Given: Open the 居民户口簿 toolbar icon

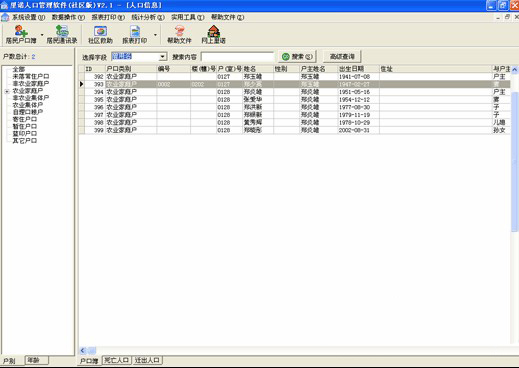Looking at the screenshot, I should [21, 35].
